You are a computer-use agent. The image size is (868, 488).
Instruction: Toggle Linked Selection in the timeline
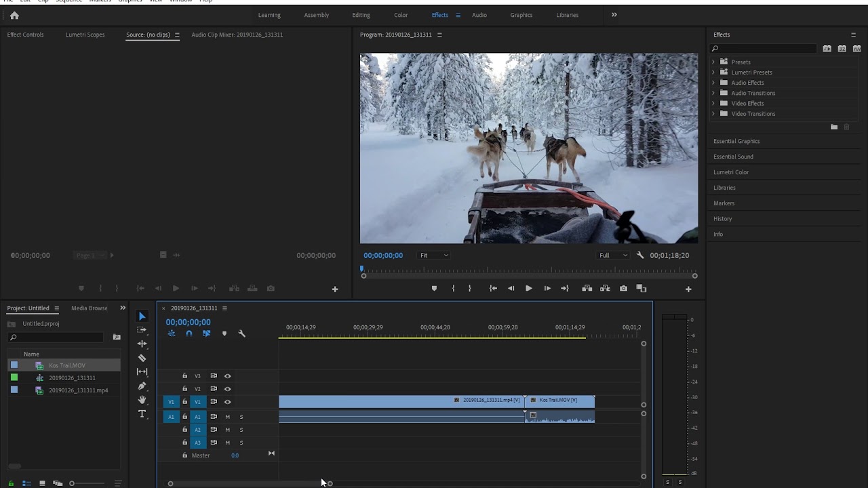tap(207, 333)
